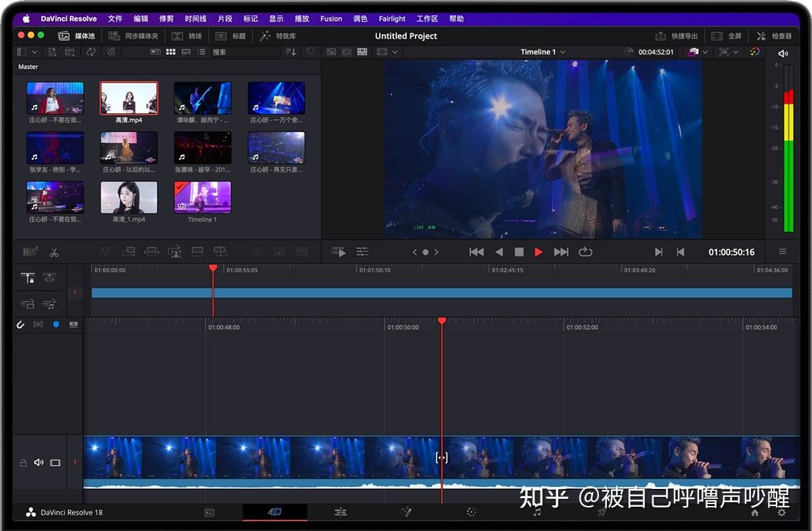Select the Timeline 1 thumbnail in media pool
Screen dimensions: 812x531
pos(203,198)
